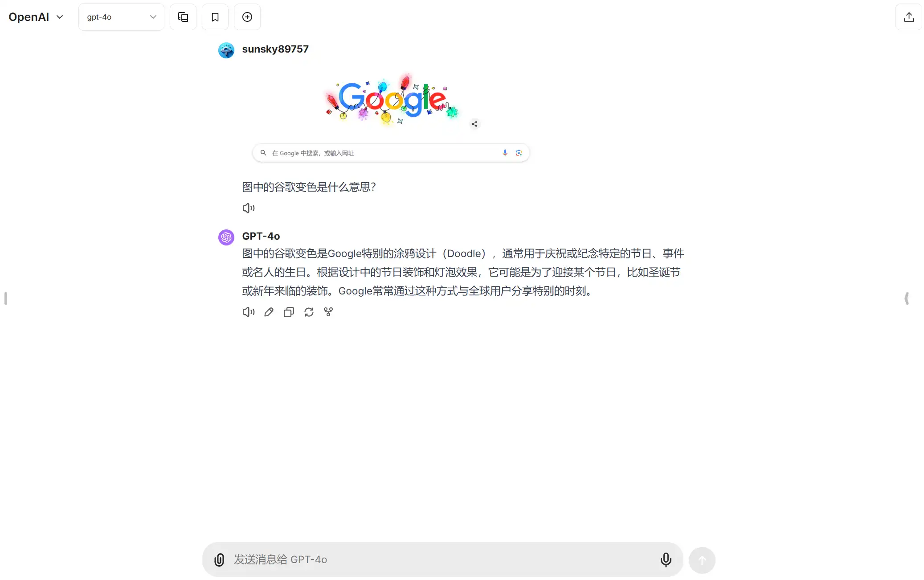Screen dimensions: 924x580
Task: Toggle the right side panel handle
Action: pos(907,298)
